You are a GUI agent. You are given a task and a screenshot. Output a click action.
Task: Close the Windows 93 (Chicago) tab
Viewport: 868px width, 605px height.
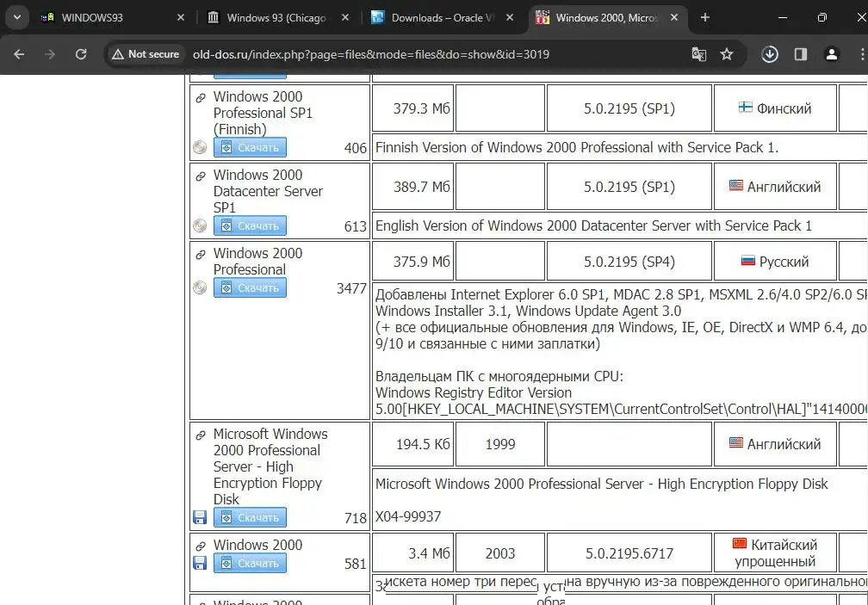pyautogui.click(x=345, y=18)
